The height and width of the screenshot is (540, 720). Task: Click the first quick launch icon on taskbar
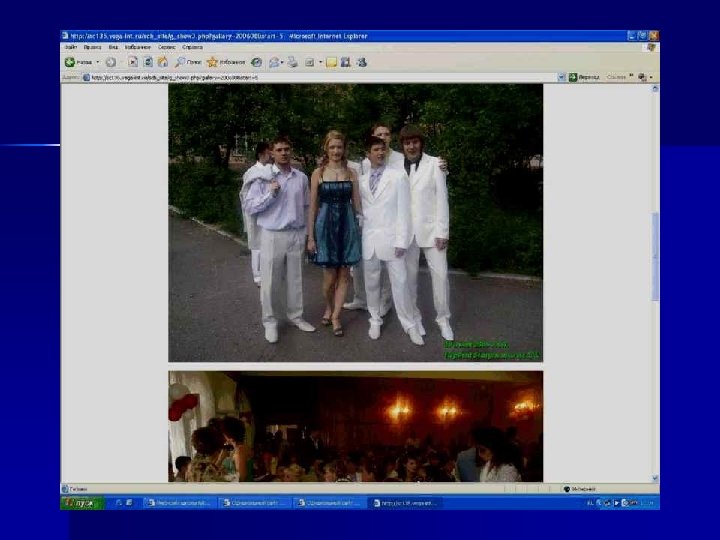(x=119, y=503)
